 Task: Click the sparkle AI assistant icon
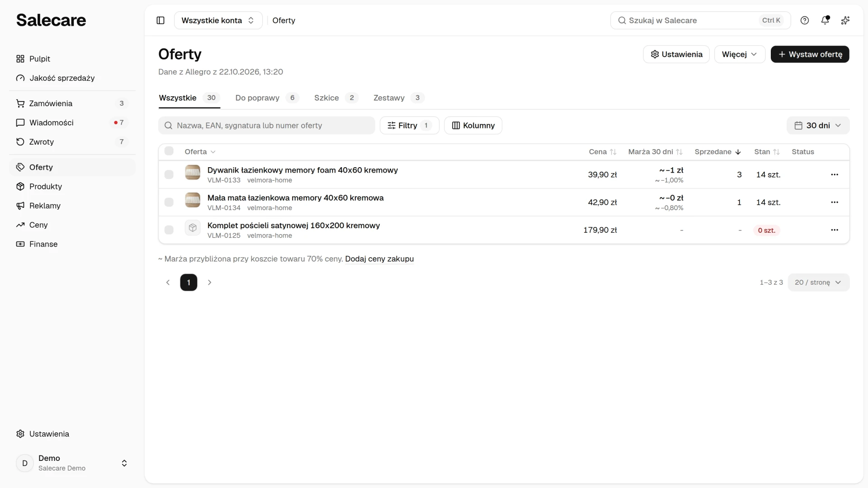(845, 20)
